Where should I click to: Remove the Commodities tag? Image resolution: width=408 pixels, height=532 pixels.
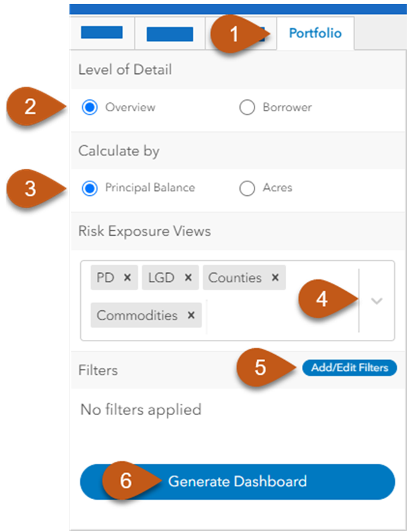pos(191,315)
